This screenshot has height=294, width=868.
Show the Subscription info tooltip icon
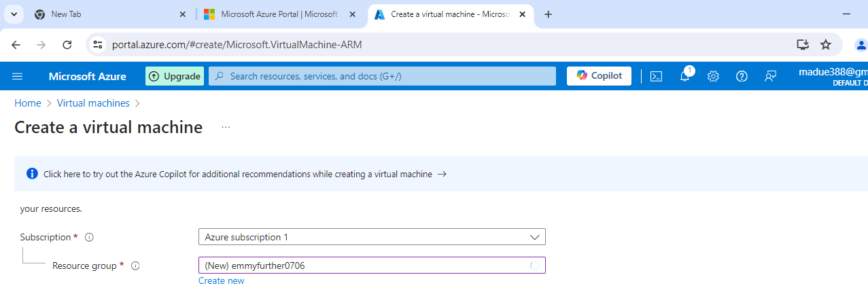(89, 238)
